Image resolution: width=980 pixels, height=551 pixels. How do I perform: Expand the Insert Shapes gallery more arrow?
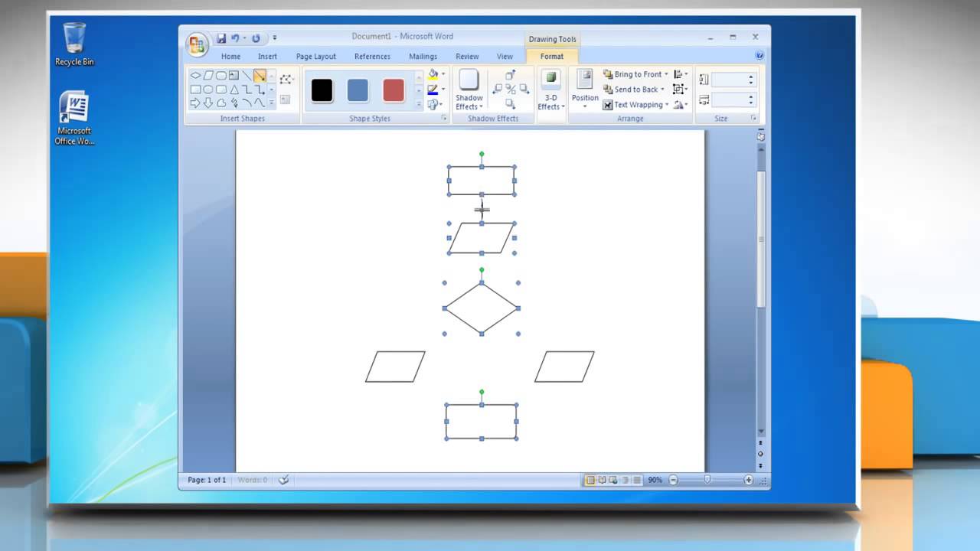pyautogui.click(x=271, y=103)
